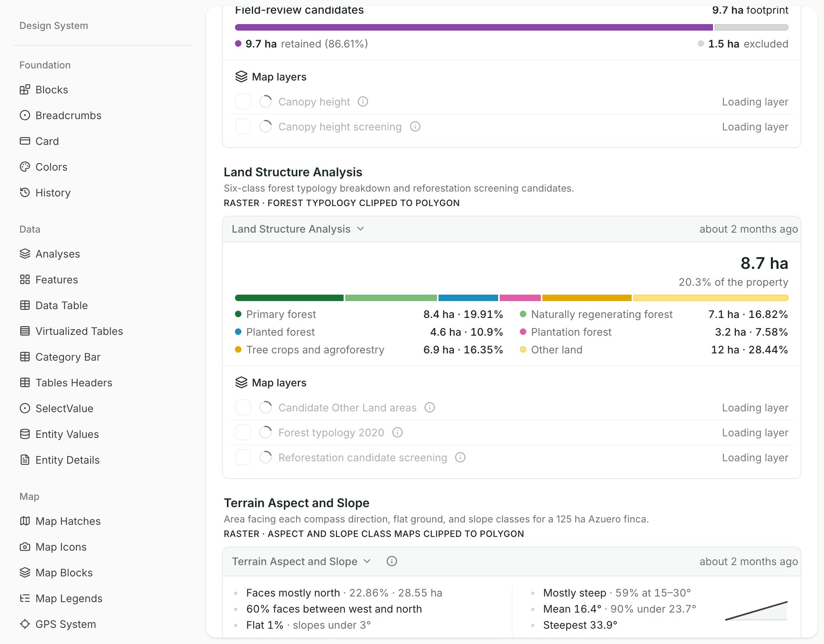
Task: Open Tables Headers sidebar item
Action: [x=74, y=383]
